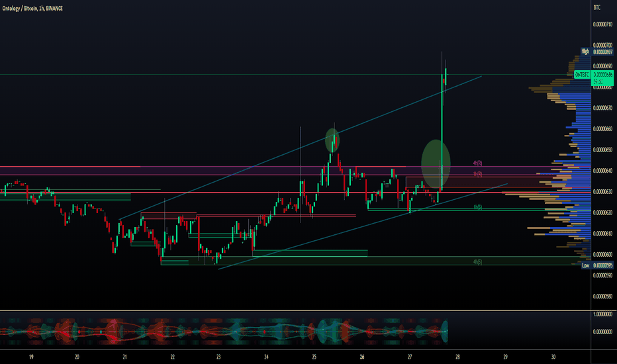Click the 0.00000630 price axis label

point(602,192)
